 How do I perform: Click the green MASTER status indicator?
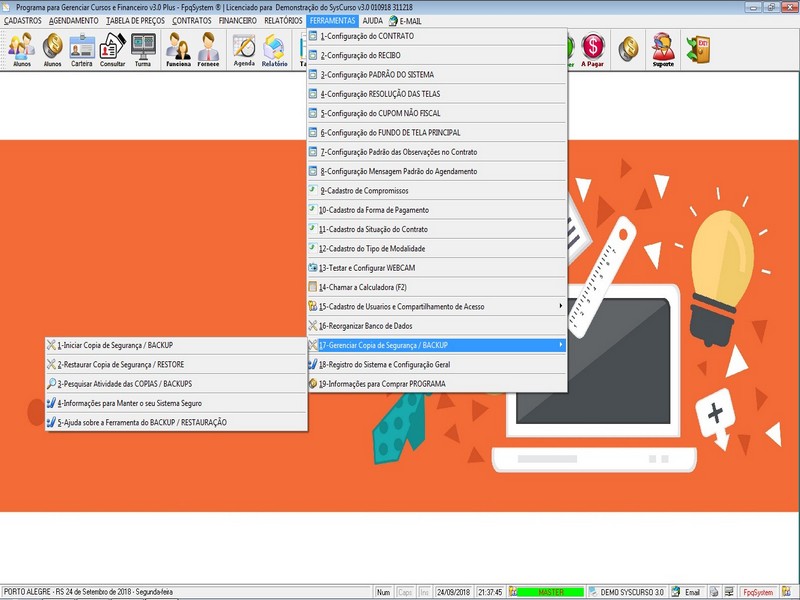pos(551,592)
